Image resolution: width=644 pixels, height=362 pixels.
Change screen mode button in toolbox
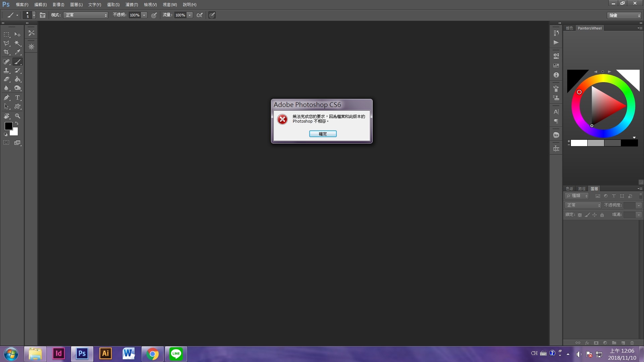point(17,142)
